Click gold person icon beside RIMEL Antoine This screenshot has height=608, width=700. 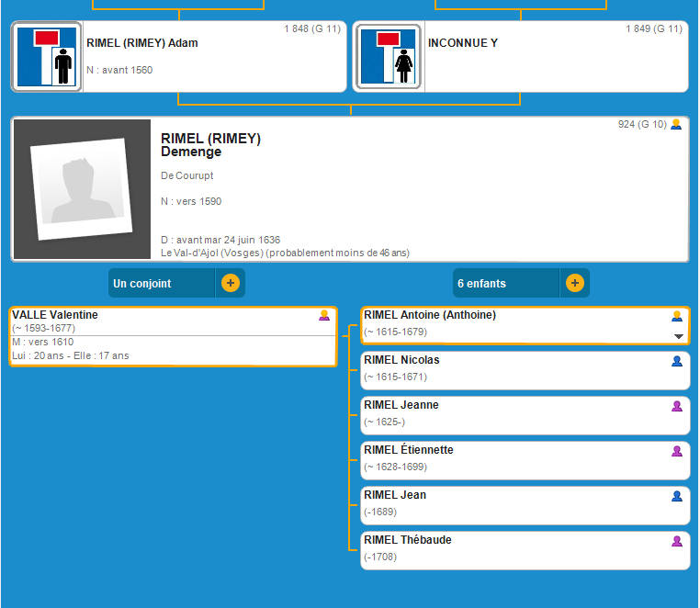(x=677, y=316)
